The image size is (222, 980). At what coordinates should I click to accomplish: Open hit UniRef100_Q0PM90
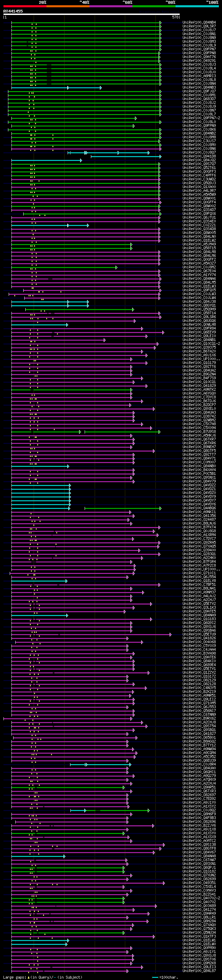tap(199, 948)
